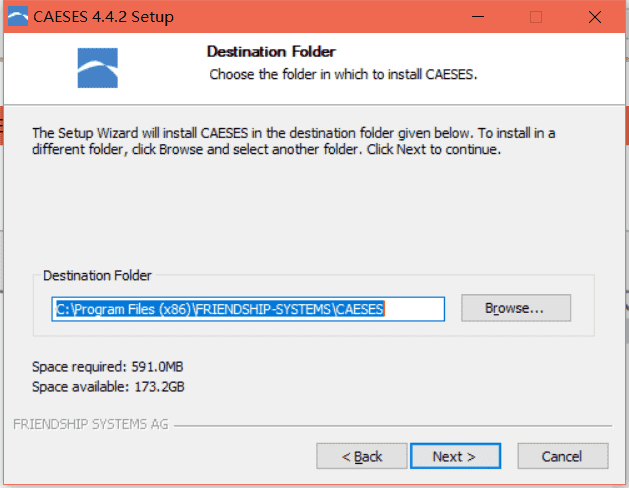
Task: Minimize the CAESES Setup window
Action: pos(478,17)
